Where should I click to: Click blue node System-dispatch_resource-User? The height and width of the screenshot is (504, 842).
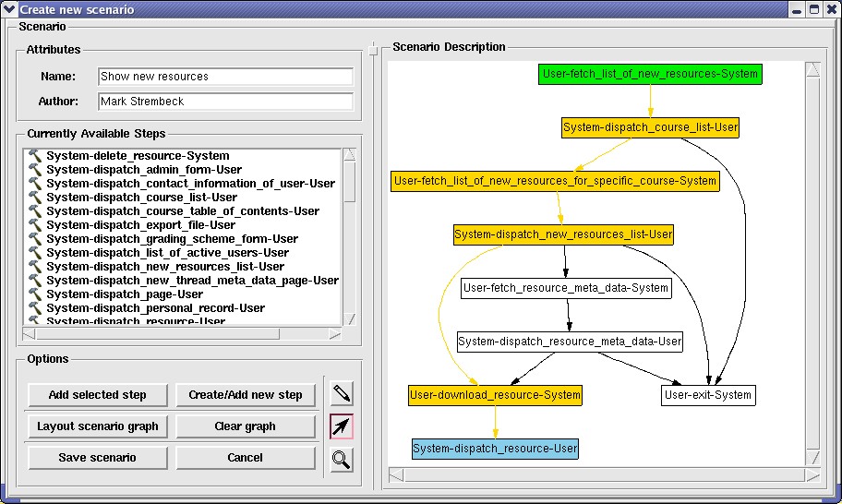(x=495, y=449)
